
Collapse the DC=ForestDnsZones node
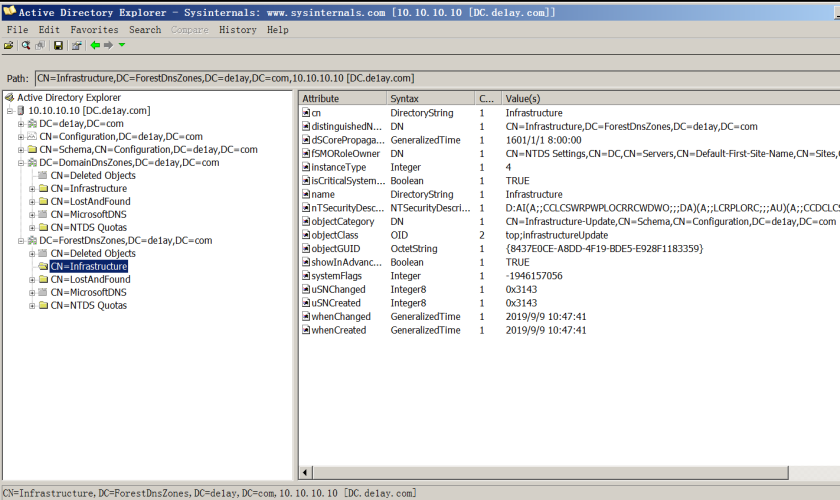(21, 241)
